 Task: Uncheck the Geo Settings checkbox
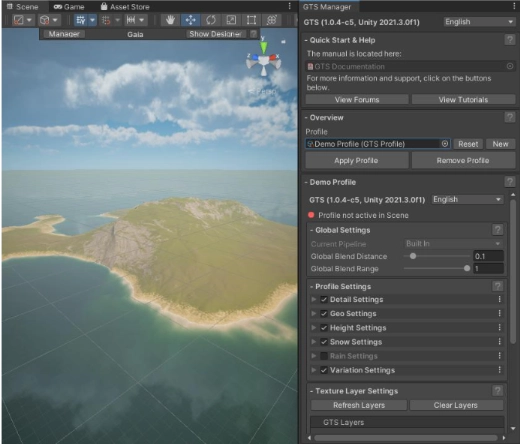click(x=324, y=313)
